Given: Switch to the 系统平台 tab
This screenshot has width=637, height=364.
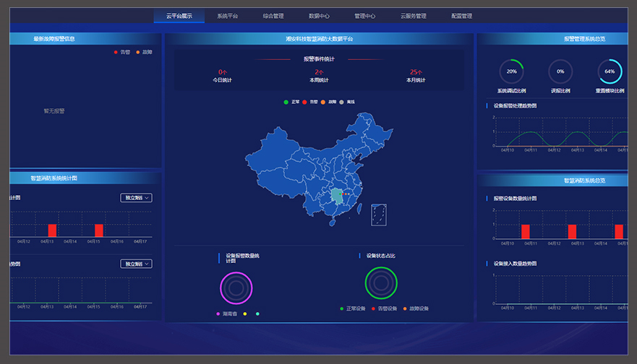Looking at the screenshot, I should (x=227, y=16).
